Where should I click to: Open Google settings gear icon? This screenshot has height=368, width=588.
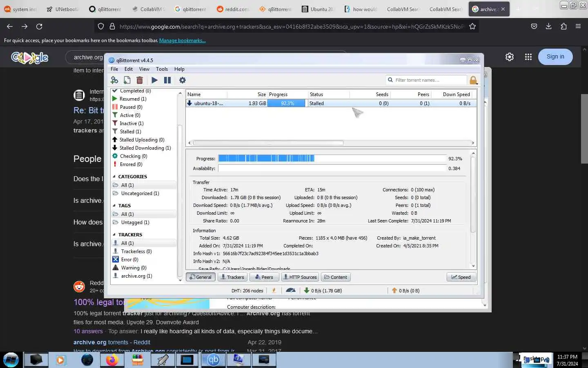pyautogui.click(x=510, y=57)
